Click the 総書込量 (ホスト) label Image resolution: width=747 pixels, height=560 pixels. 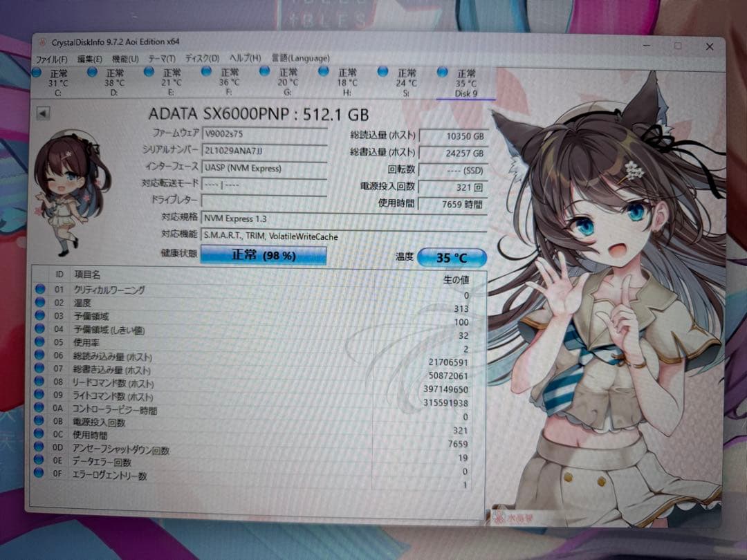tap(382, 152)
